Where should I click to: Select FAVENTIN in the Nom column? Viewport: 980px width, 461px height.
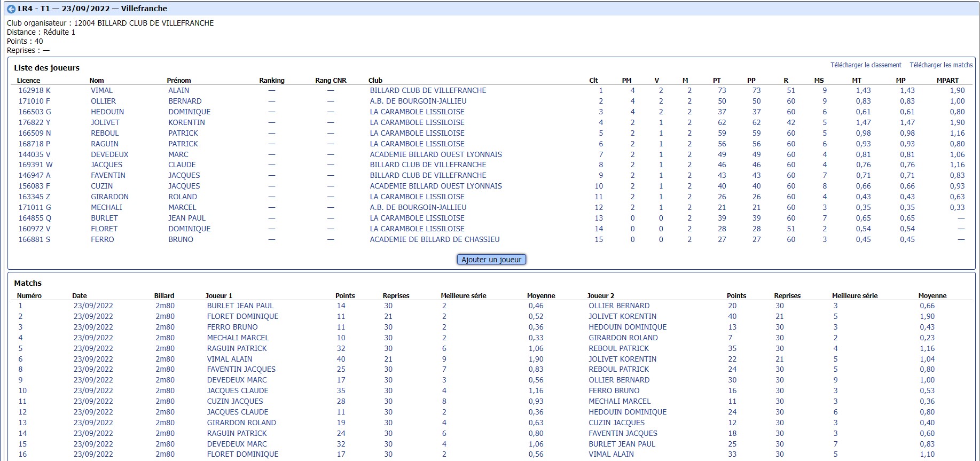pos(108,175)
